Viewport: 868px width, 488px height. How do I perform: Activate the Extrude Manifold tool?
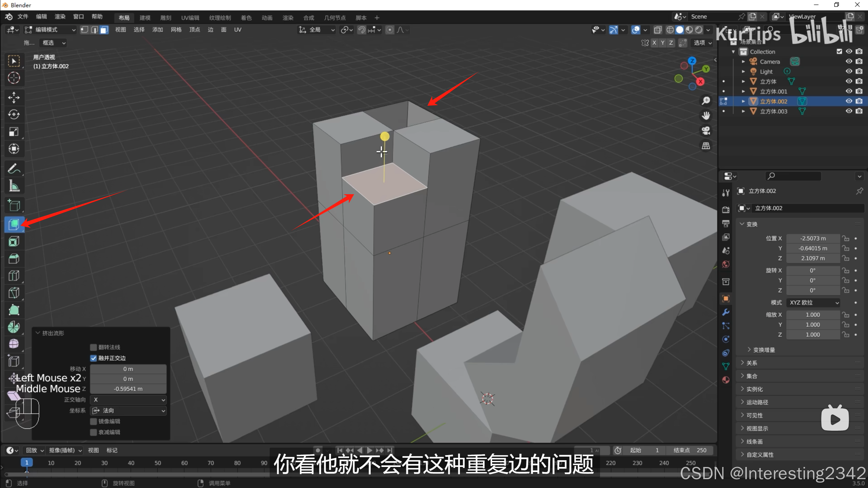(14, 224)
